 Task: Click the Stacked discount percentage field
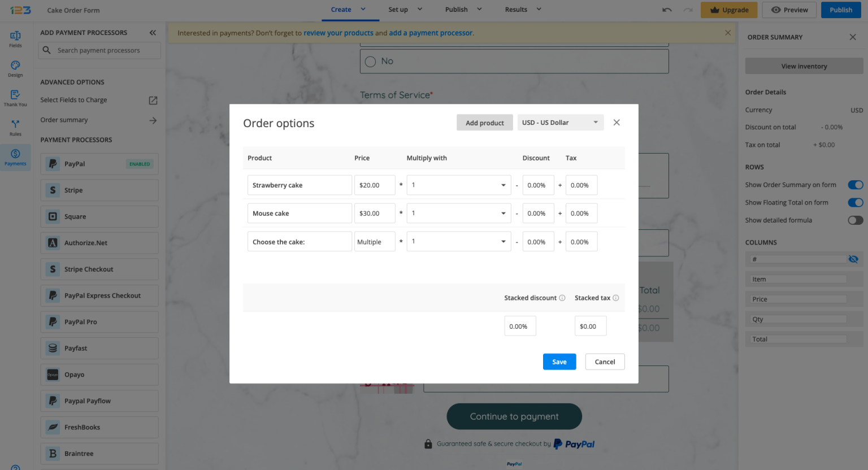[x=520, y=327]
